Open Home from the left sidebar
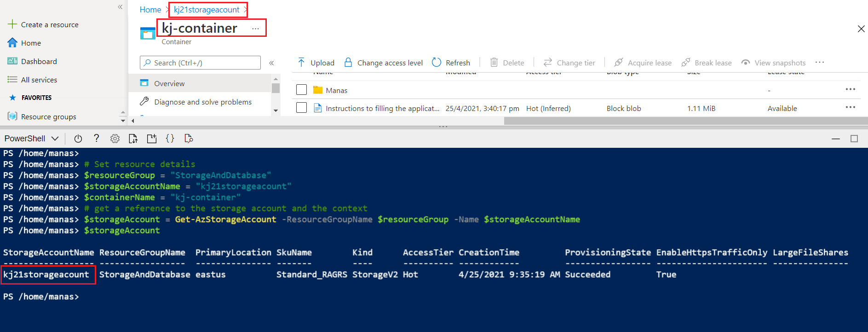 pos(31,43)
